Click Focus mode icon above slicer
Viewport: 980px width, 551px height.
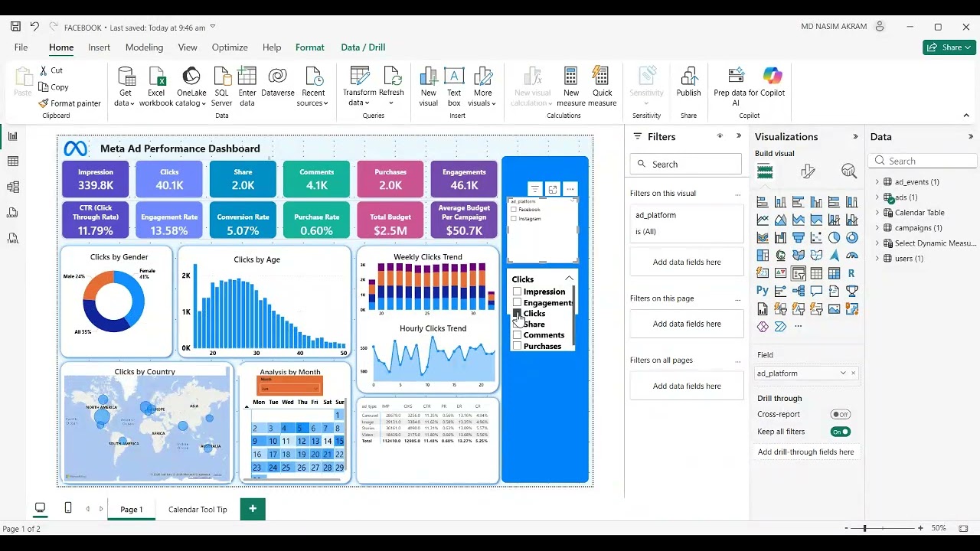pyautogui.click(x=552, y=189)
